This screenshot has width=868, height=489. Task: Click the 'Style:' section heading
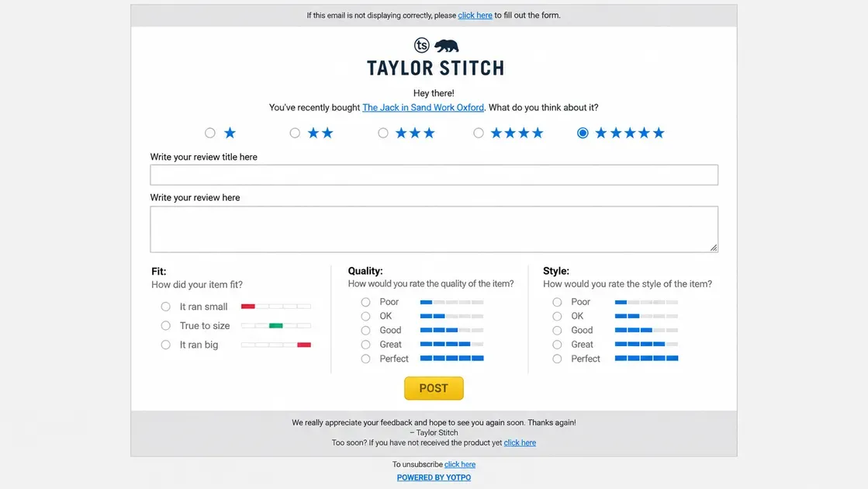[556, 271]
